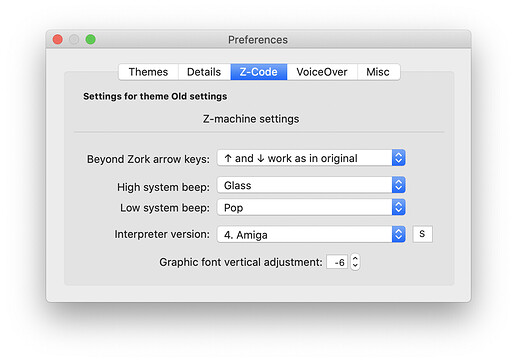Switch to the Themes tab
517x363 pixels.
click(148, 72)
